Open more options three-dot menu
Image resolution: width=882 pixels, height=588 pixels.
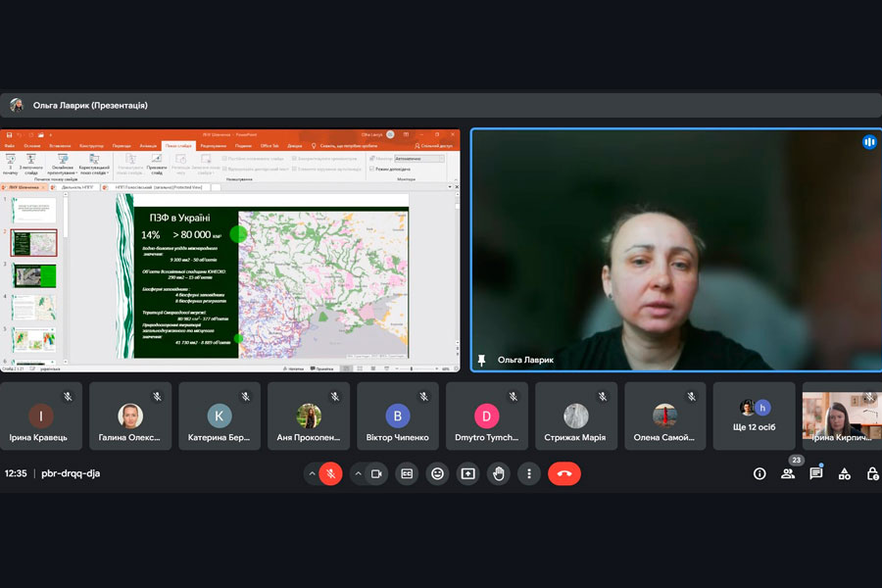point(529,473)
